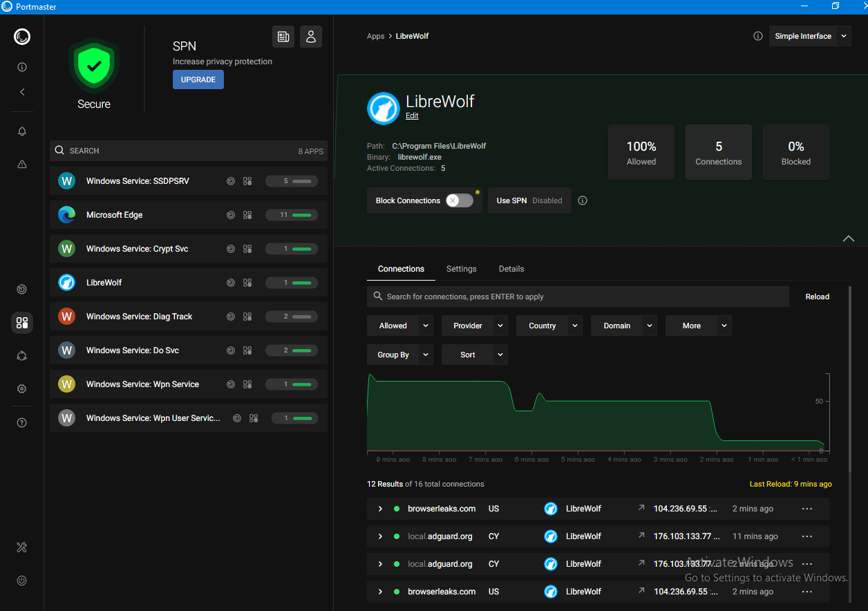Screen dimensions: 868x611
Task: Click the LibreWolf app logo in header
Action: 384,109
